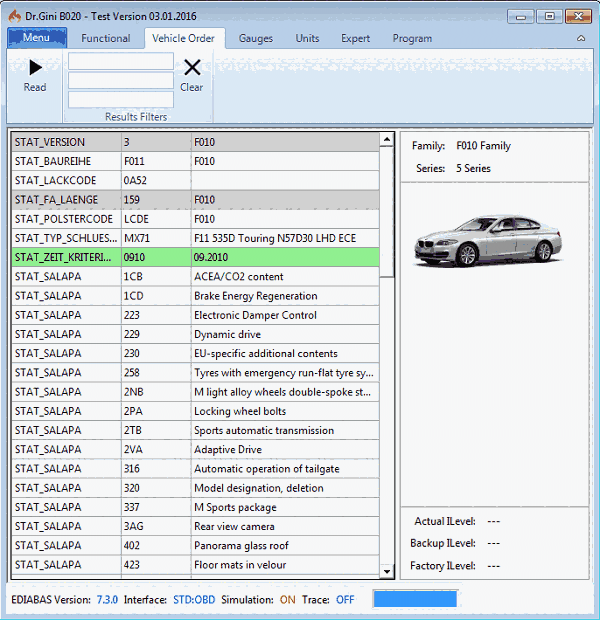Select the STAT_VERSION row
Image resolution: width=600 pixels, height=620 pixels.
pos(200,142)
